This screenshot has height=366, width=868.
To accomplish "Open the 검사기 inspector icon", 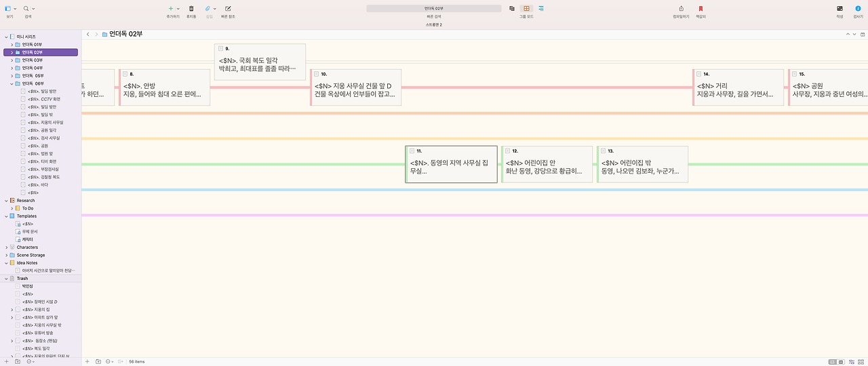I will pyautogui.click(x=858, y=8).
